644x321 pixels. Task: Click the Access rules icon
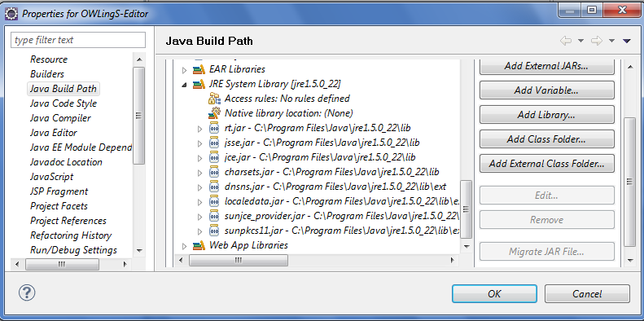[x=214, y=99]
